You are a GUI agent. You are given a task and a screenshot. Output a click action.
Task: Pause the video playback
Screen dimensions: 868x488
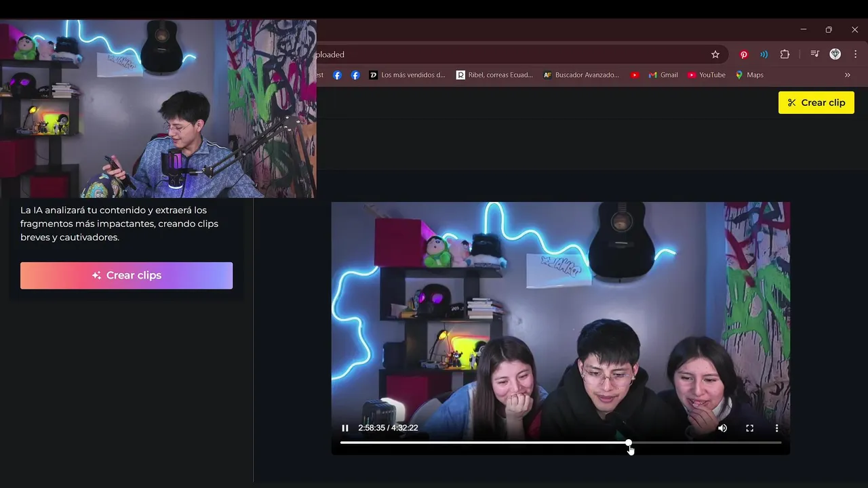[345, 428]
